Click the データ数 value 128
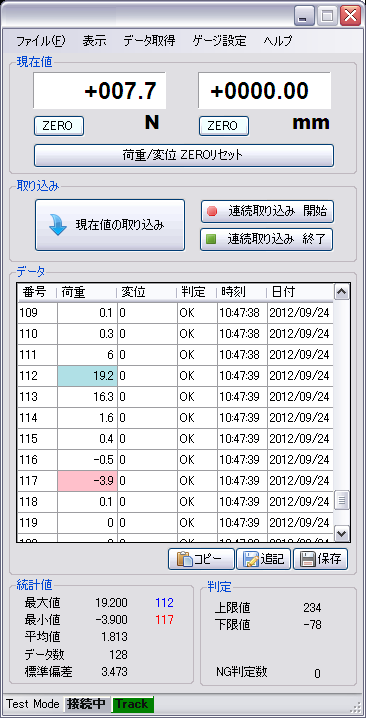The image size is (366, 718). [x=118, y=655]
